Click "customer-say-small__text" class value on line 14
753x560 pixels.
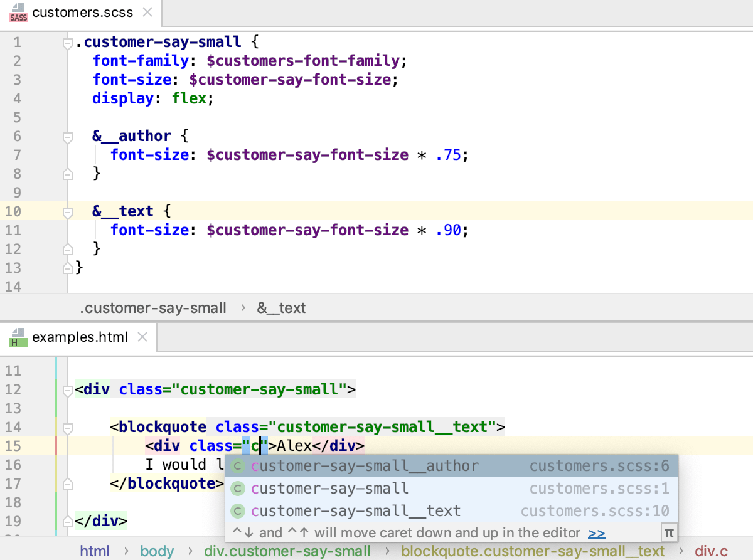click(382, 427)
